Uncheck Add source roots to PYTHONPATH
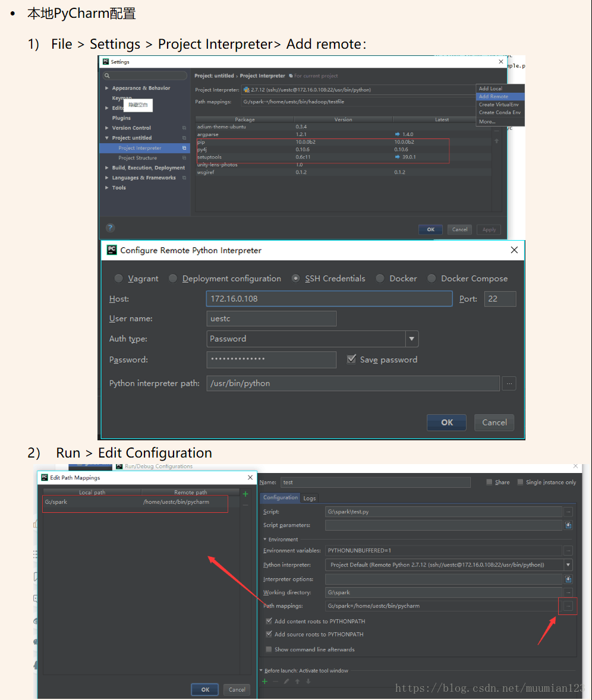This screenshot has width=592, height=700. (x=269, y=634)
